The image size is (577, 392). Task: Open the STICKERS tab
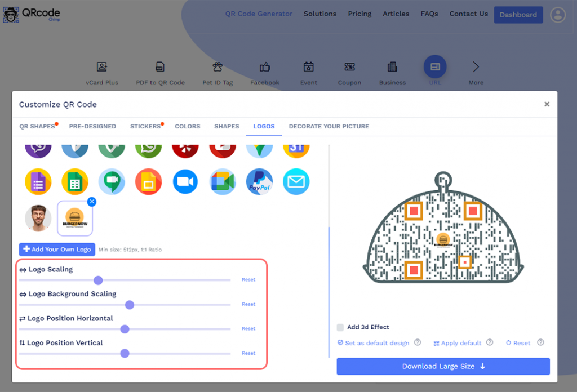pyautogui.click(x=146, y=126)
